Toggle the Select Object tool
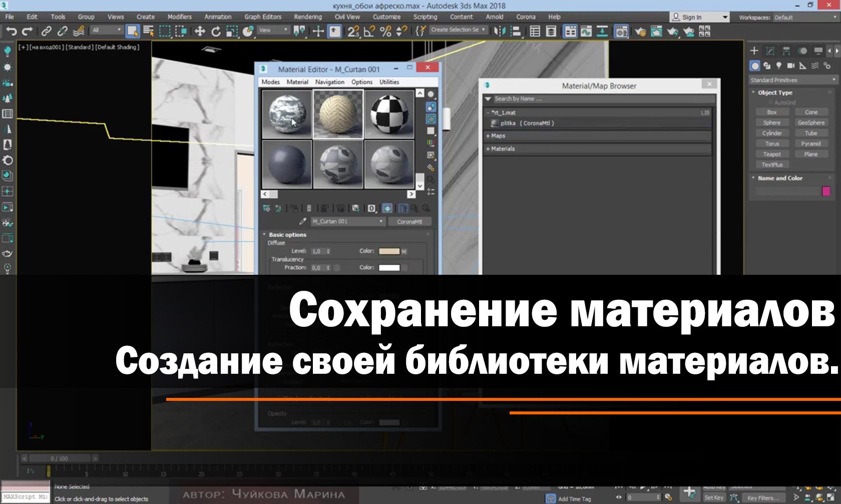 pos(131,30)
